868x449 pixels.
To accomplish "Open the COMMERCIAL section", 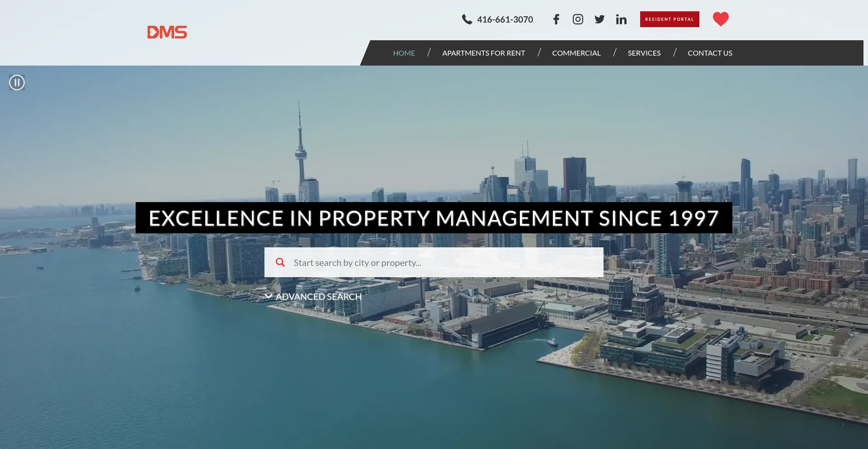I will point(576,53).
